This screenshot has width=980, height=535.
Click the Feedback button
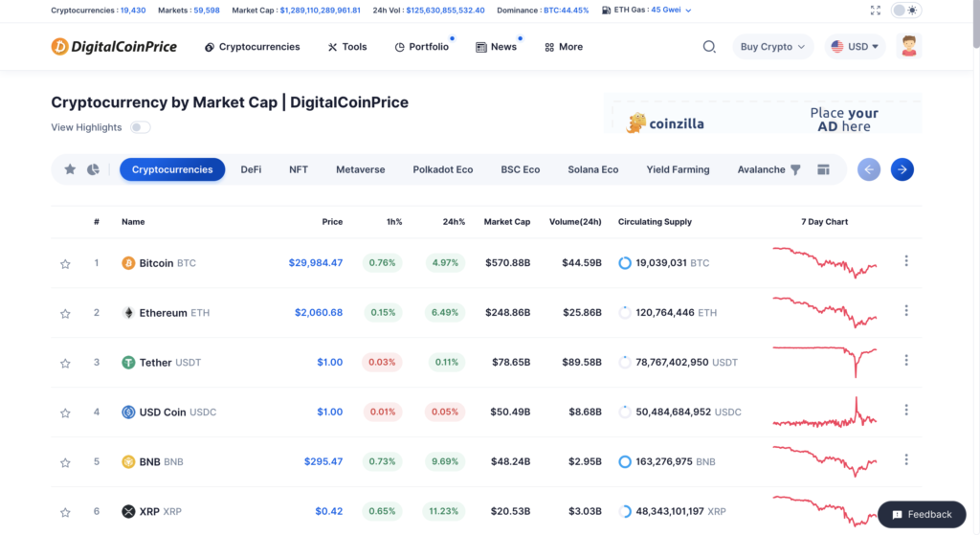pyautogui.click(x=922, y=514)
